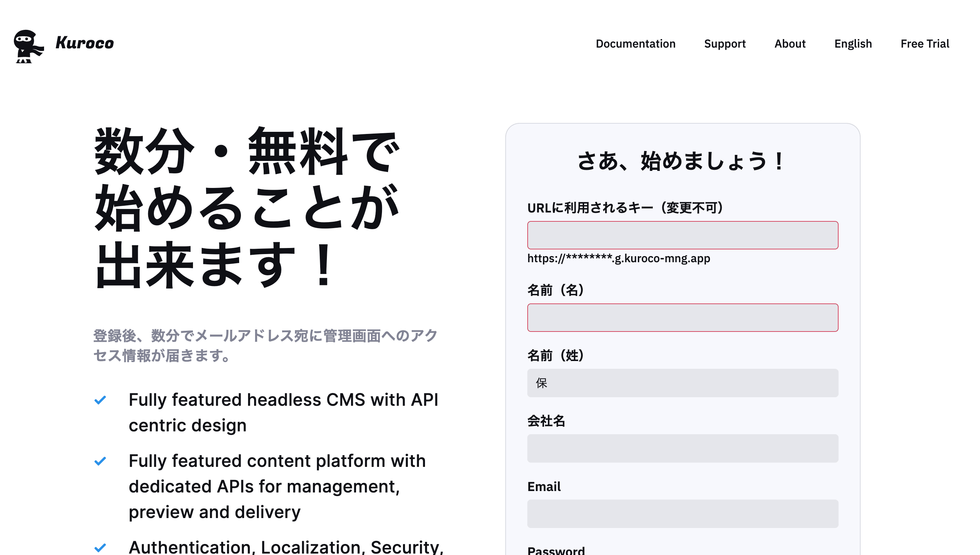This screenshot has width=980, height=555.
Task: Click the Kuroco wordmark text
Action: tap(85, 43)
